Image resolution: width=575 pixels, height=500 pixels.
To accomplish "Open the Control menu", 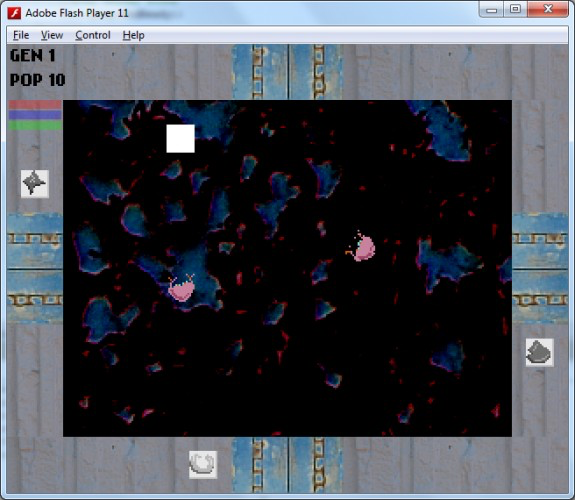I will click(93, 35).
